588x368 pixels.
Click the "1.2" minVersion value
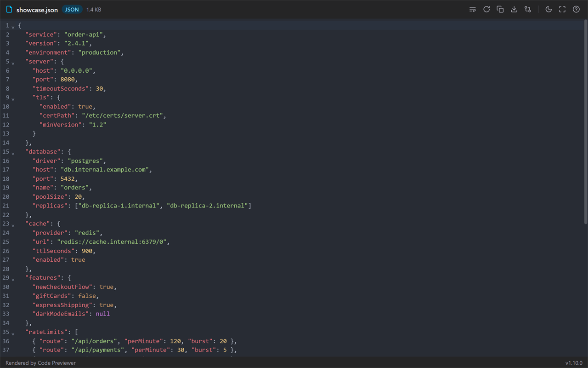point(97,125)
